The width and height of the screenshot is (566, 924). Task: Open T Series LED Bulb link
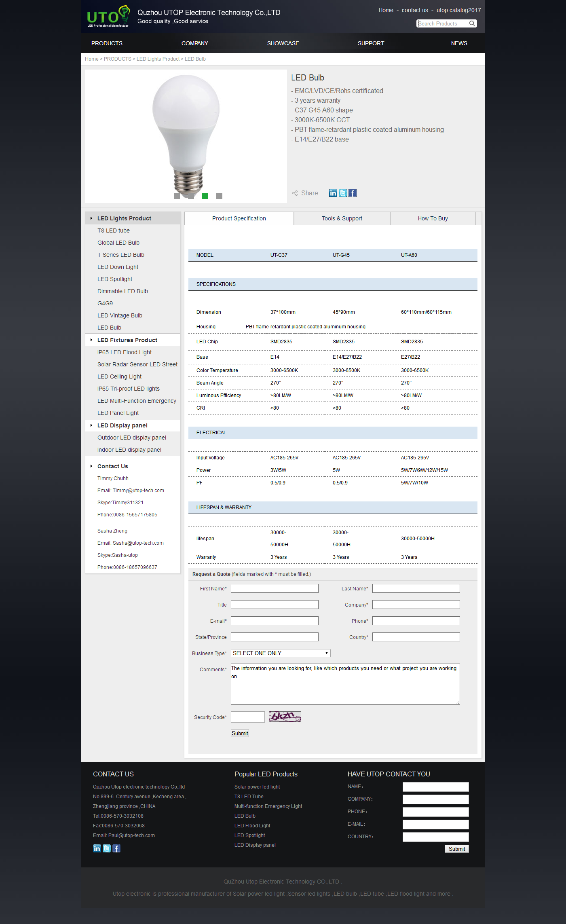coord(121,255)
